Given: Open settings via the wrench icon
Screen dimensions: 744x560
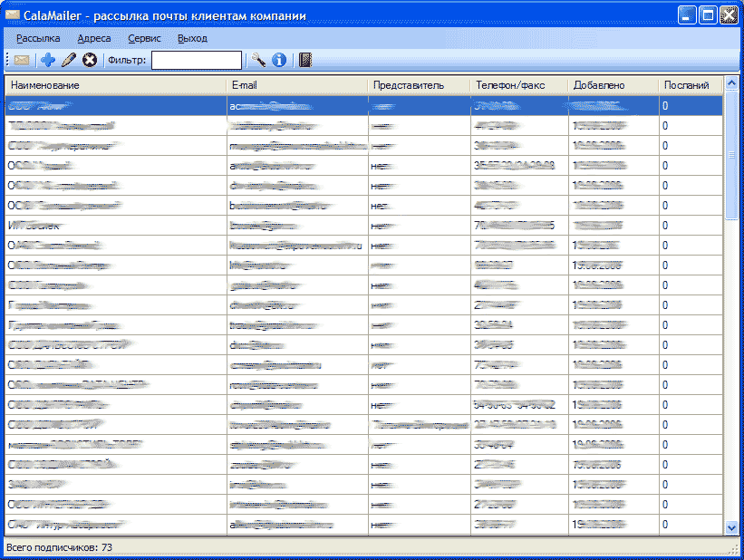Looking at the screenshot, I should [259, 61].
